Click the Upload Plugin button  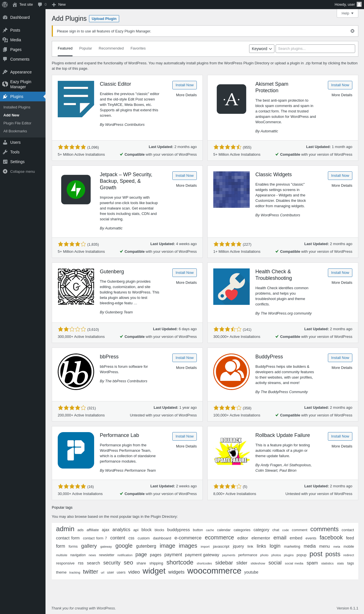click(x=104, y=19)
